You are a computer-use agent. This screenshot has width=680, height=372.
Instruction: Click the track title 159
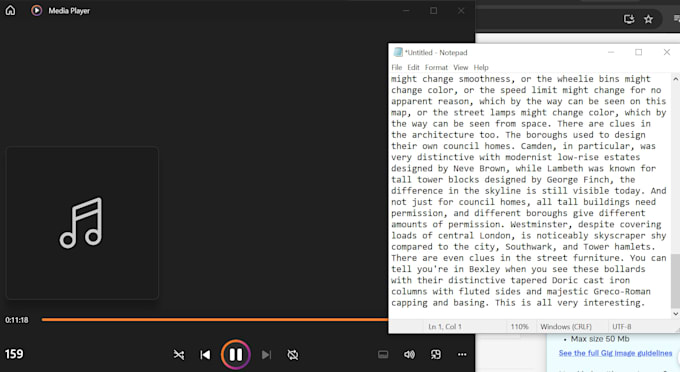click(x=14, y=354)
